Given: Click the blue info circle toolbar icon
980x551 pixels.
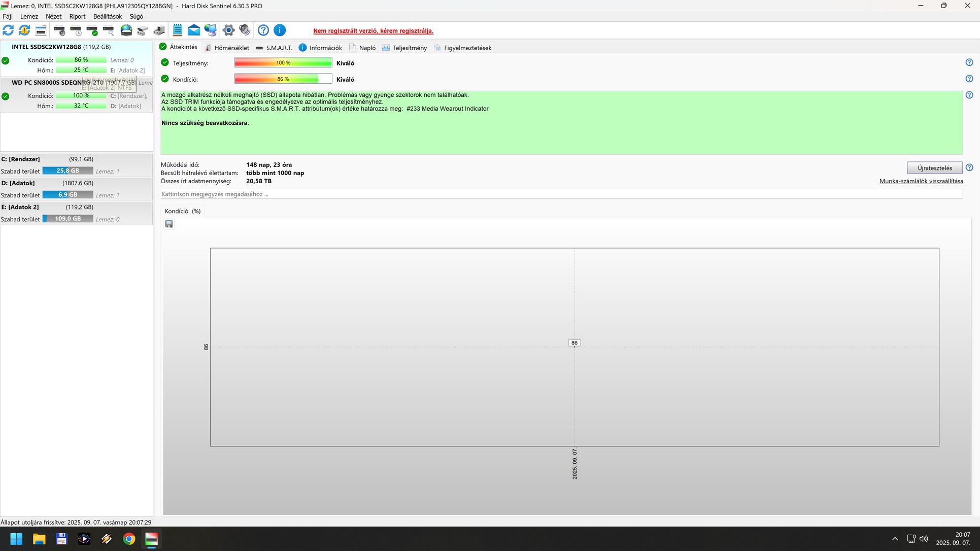Looking at the screenshot, I should point(280,30).
